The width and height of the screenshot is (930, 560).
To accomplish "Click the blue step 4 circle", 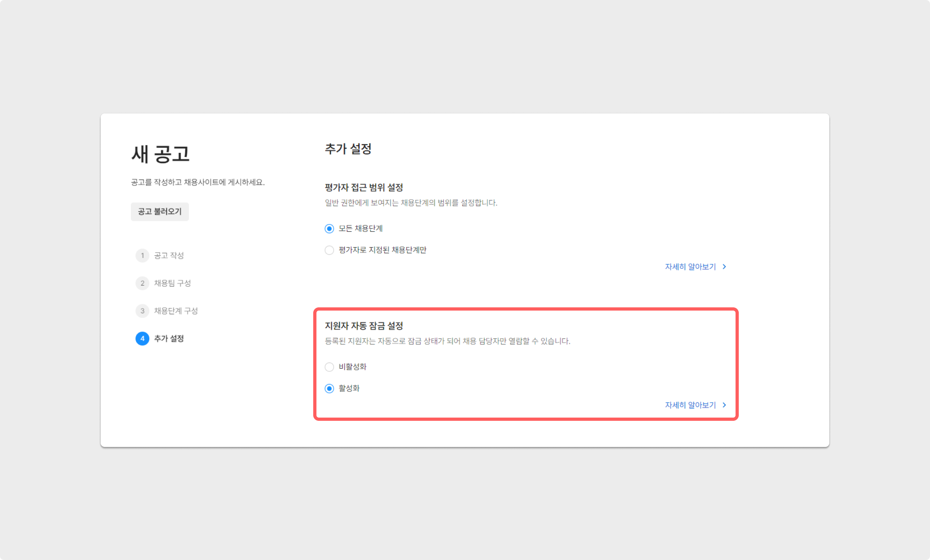I will click(x=142, y=339).
